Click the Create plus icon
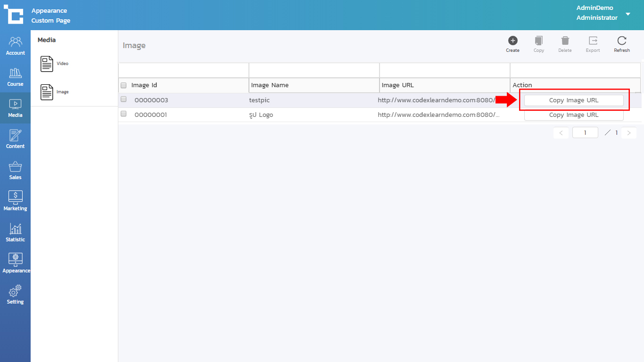This screenshot has height=362, width=644. [x=512, y=41]
